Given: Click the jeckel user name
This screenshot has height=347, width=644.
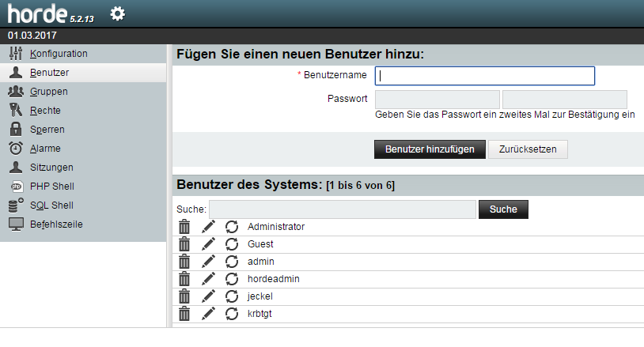Looking at the screenshot, I should click(260, 296).
